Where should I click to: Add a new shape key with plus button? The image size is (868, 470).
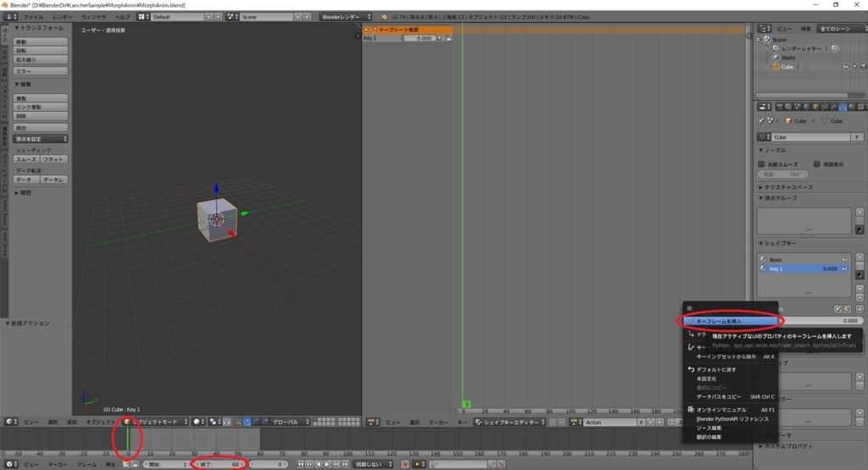point(860,257)
